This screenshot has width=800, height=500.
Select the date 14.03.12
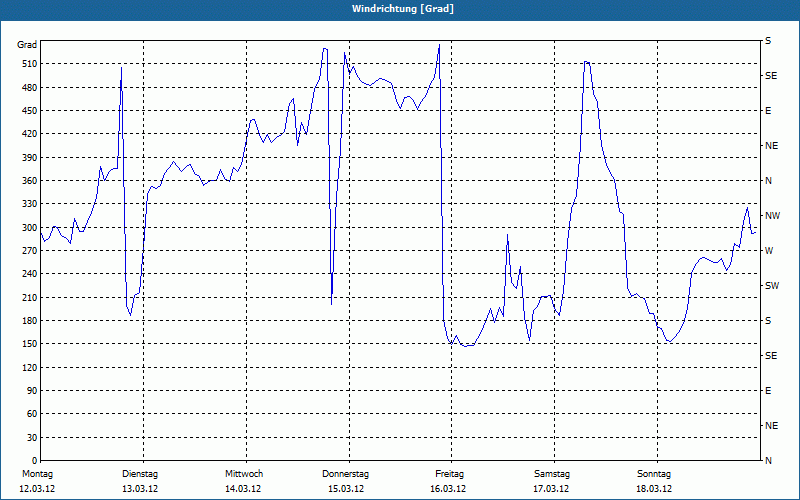coord(243,489)
